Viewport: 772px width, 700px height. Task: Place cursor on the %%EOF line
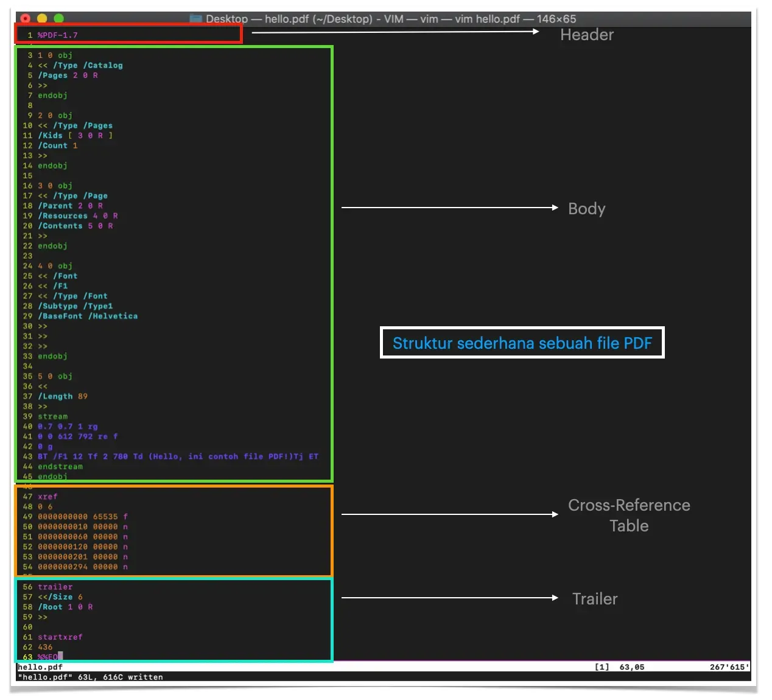50,657
